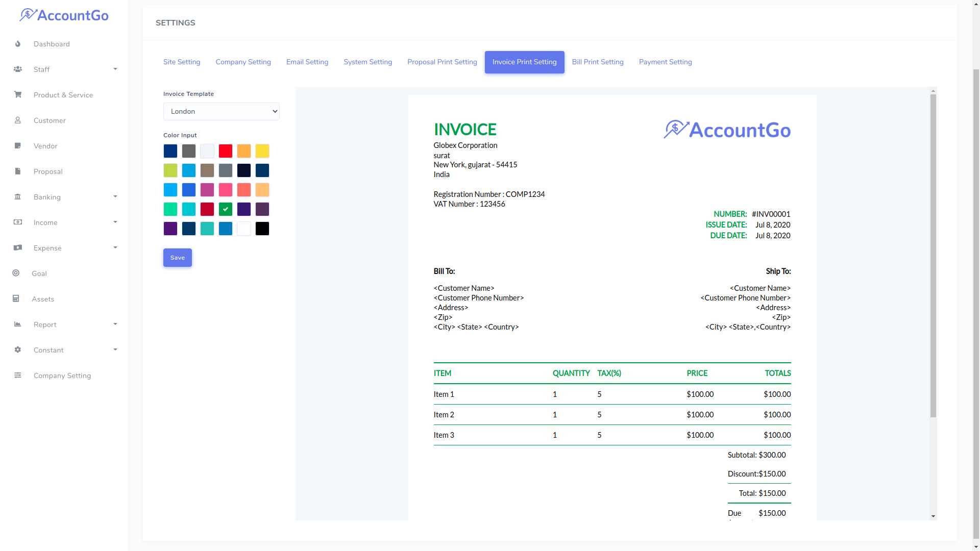Click the Vendor sidebar icon
This screenshot has width=980, height=551.
coord(18,146)
